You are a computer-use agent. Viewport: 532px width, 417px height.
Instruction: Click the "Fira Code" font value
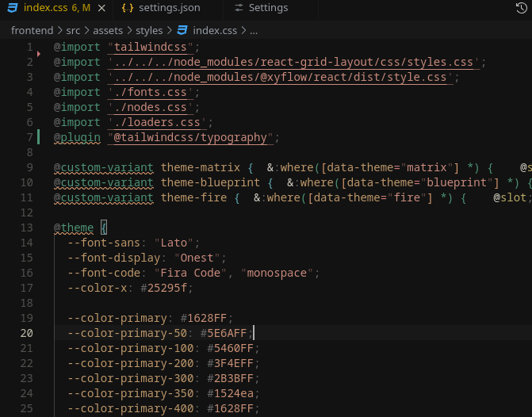pos(190,273)
